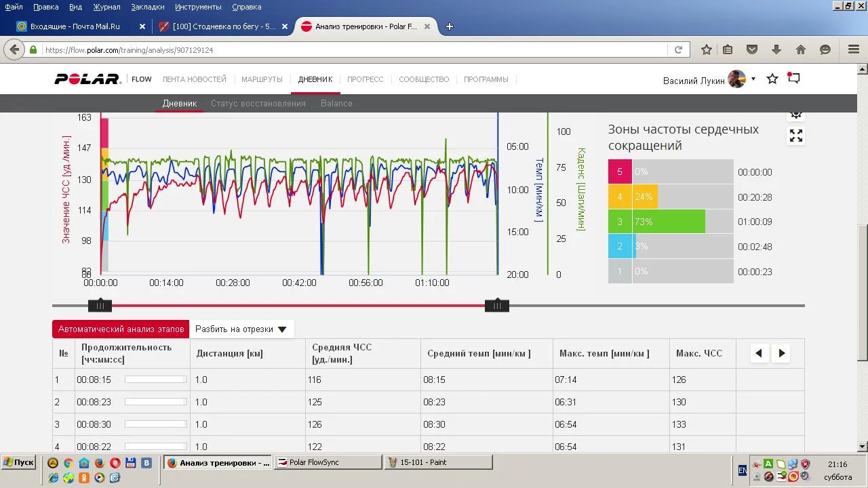This screenshot has height=488, width=868.
Task: Open Firefox downloads arrow icon
Action: pos(776,49)
